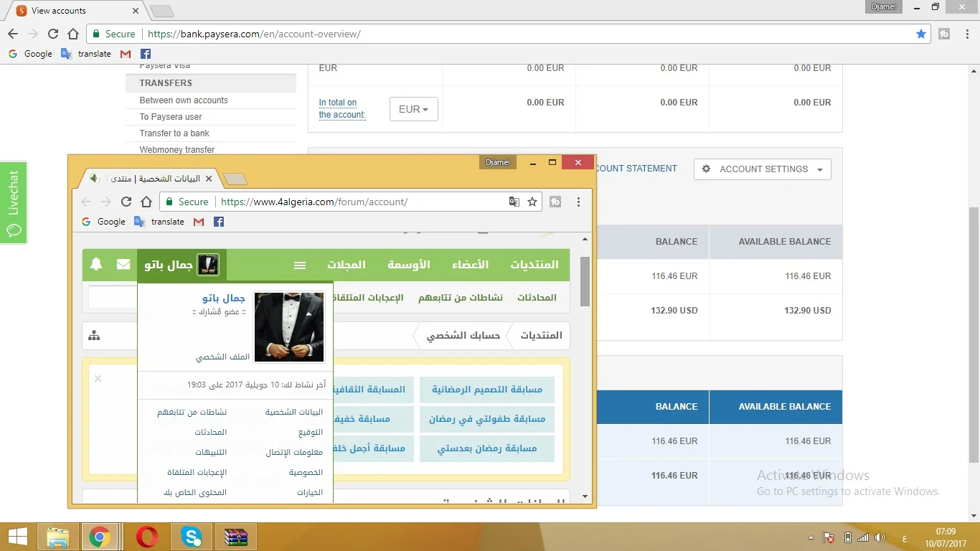Reload the Paysera bank page
This screenshot has height=551, width=980.
53,34
